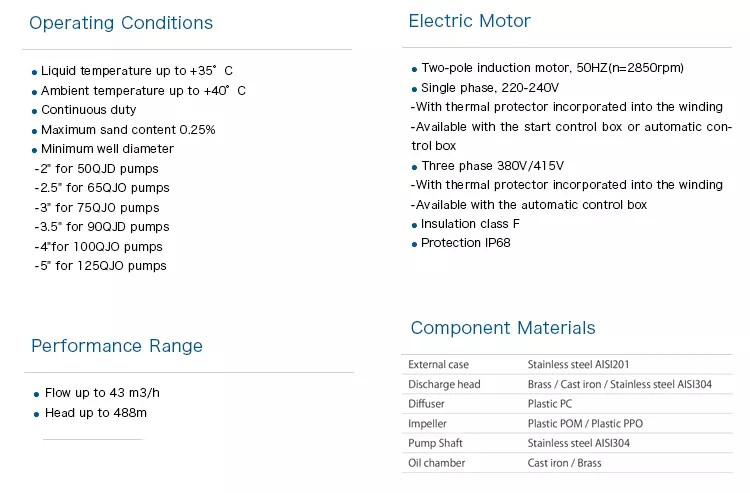This screenshot has height=493, width=750.
Task: Click the Three phase 380V/415V text
Action: [493, 166]
